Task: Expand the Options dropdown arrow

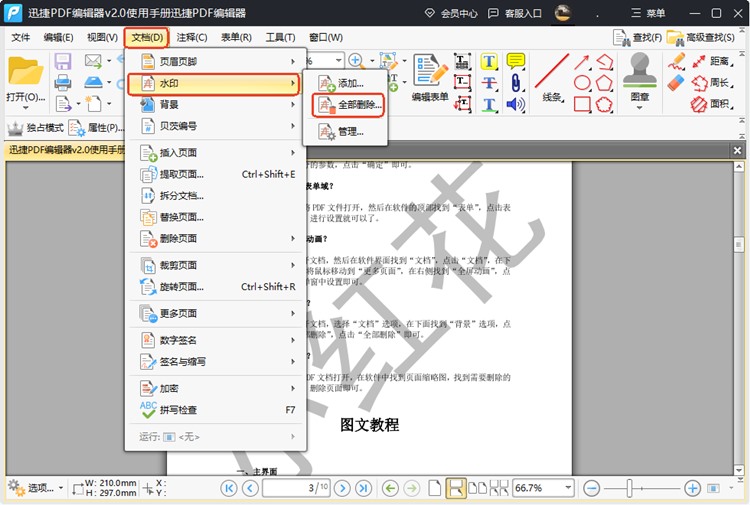Action: pos(61,488)
